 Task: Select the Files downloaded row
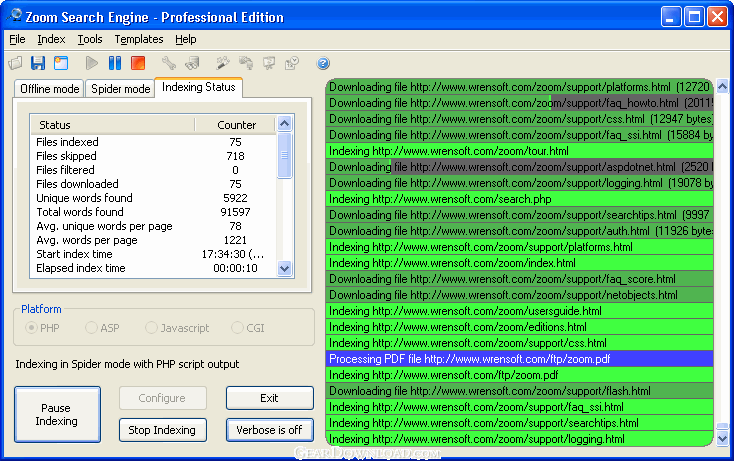(154, 184)
